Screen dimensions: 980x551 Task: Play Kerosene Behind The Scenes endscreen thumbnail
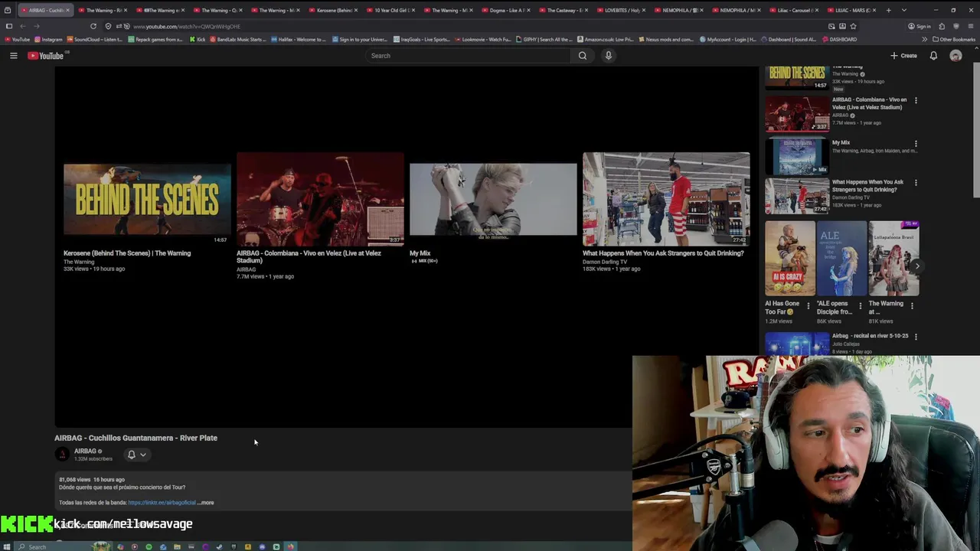click(147, 199)
